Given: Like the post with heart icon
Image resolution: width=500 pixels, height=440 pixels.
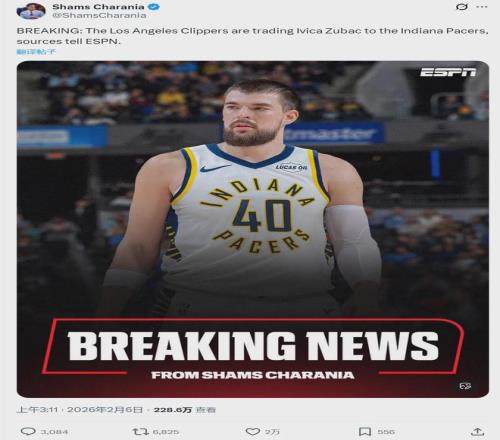Looking at the screenshot, I should [x=253, y=432].
